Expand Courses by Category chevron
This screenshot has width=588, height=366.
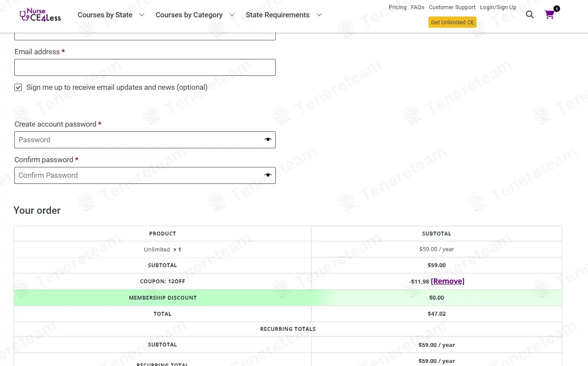click(x=232, y=15)
